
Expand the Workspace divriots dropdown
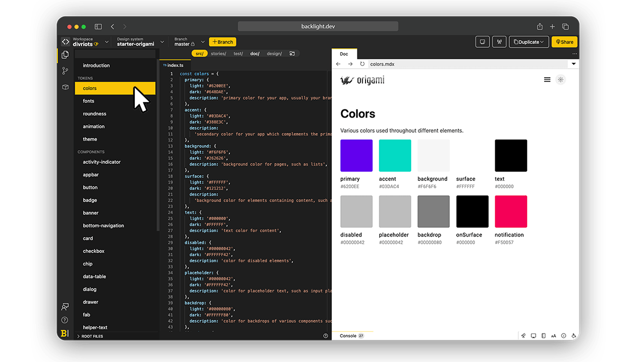tap(106, 42)
